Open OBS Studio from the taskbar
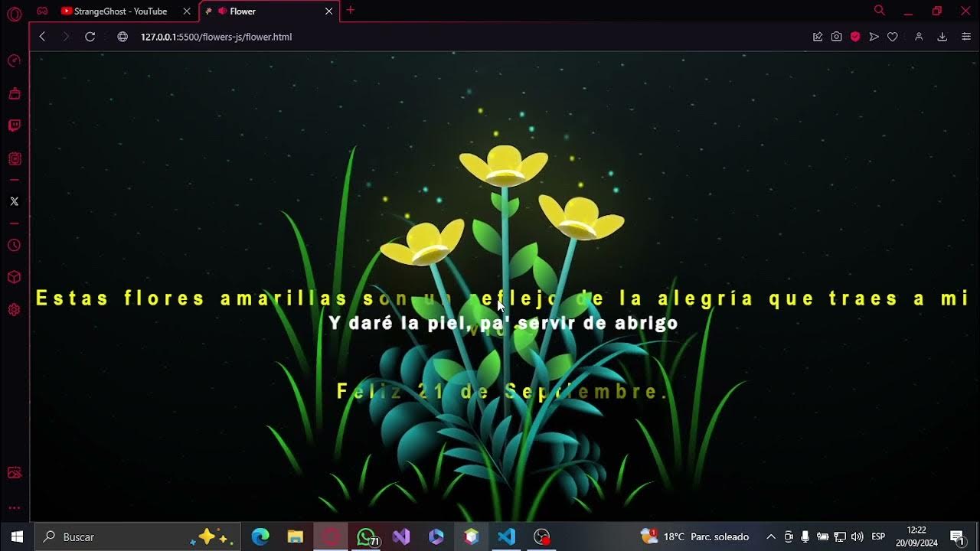The width and height of the screenshot is (980, 551). (542, 536)
